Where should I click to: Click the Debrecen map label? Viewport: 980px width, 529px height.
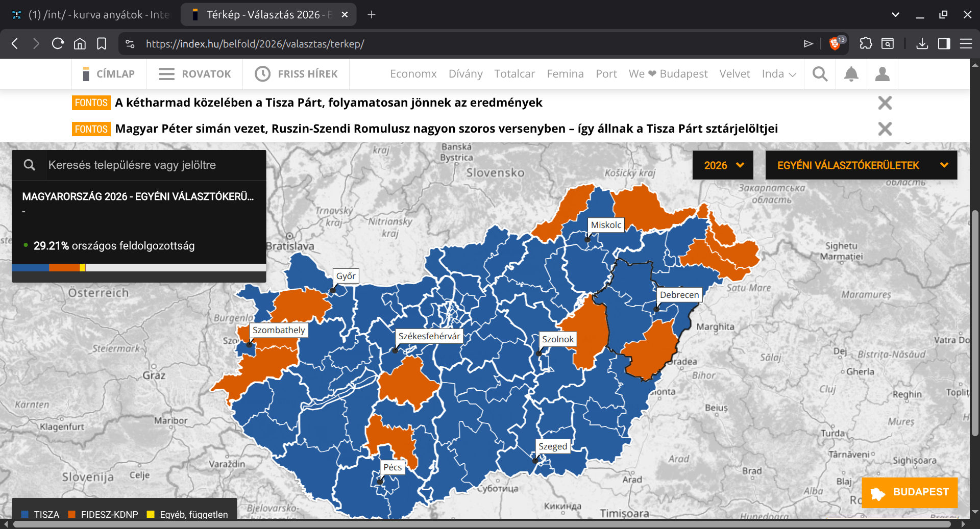pos(679,295)
